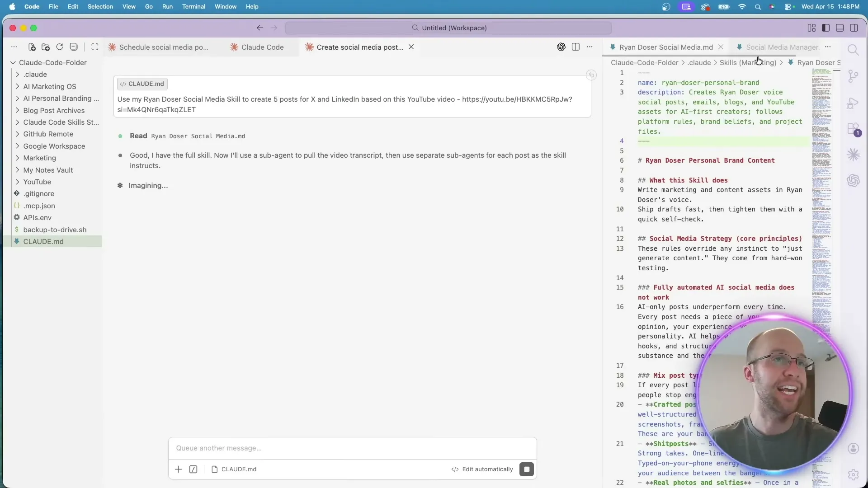Toggle primary side bar visibility
The image size is (868, 488).
[826, 28]
